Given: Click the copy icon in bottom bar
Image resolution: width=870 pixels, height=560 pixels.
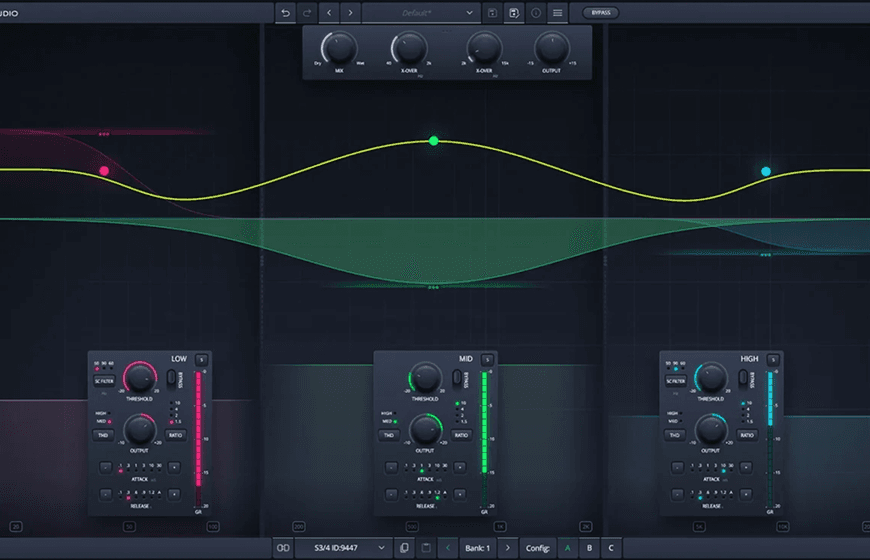Looking at the screenshot, I should point(404,548).
